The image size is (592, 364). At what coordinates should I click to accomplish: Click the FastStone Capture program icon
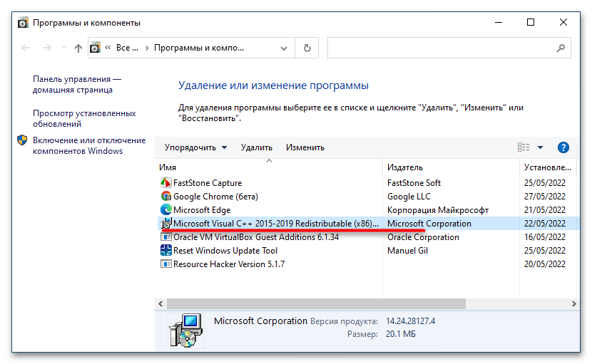167,183
